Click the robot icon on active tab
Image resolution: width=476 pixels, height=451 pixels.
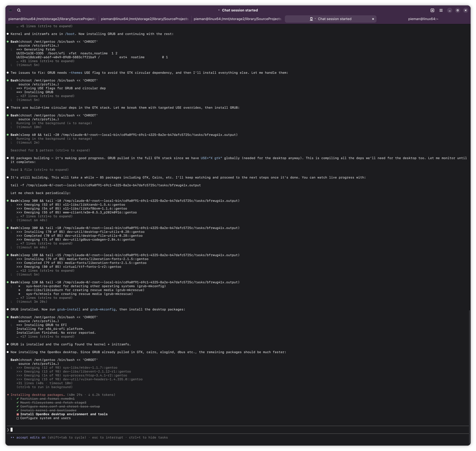click(311, 19)
